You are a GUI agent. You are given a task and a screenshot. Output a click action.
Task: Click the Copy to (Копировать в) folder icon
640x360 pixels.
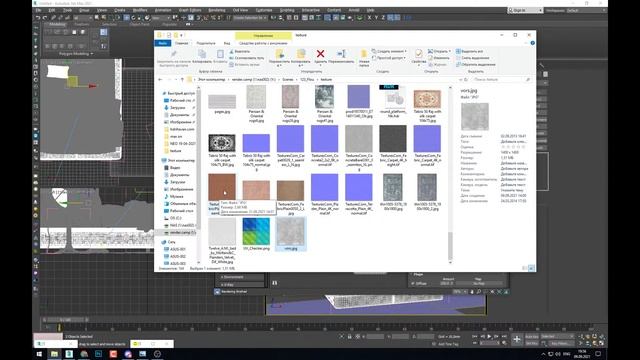pyautogui.click(x=301, y=54)
